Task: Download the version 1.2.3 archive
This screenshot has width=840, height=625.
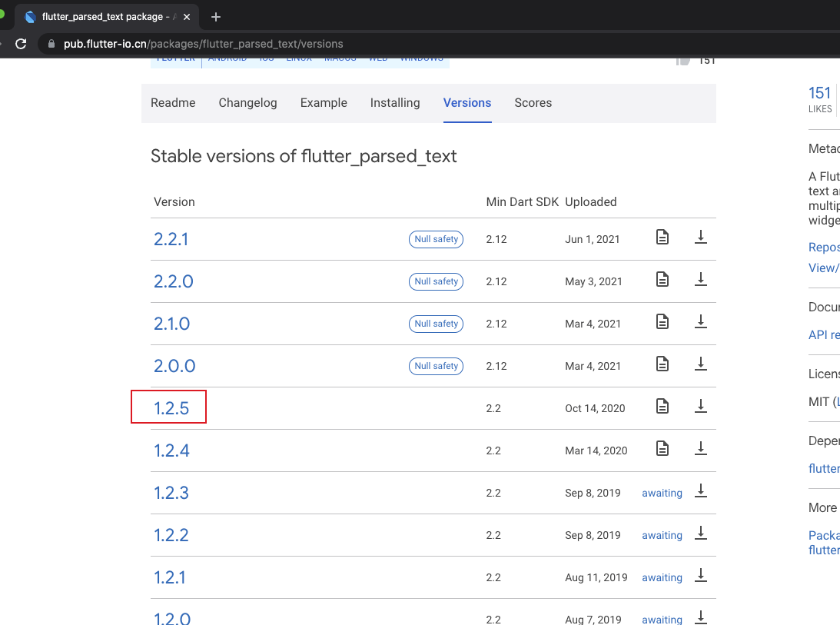Action: tap(700, 491)
